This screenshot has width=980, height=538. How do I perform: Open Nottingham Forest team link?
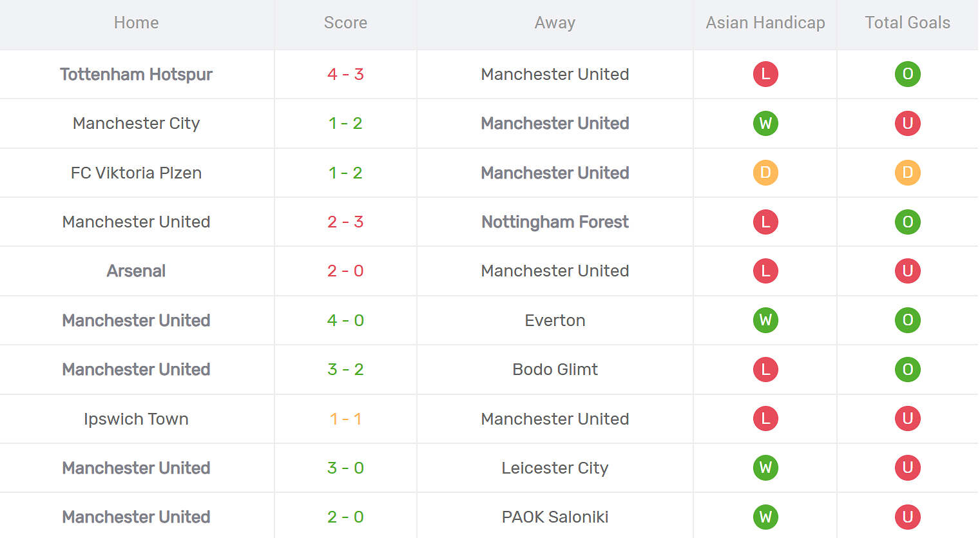[555, 222]
